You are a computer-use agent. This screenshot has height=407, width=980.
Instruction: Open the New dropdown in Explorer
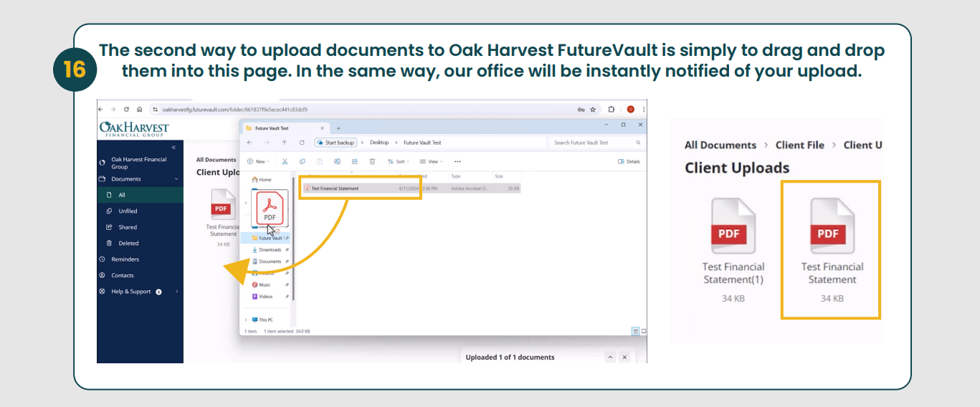(257, 162)
